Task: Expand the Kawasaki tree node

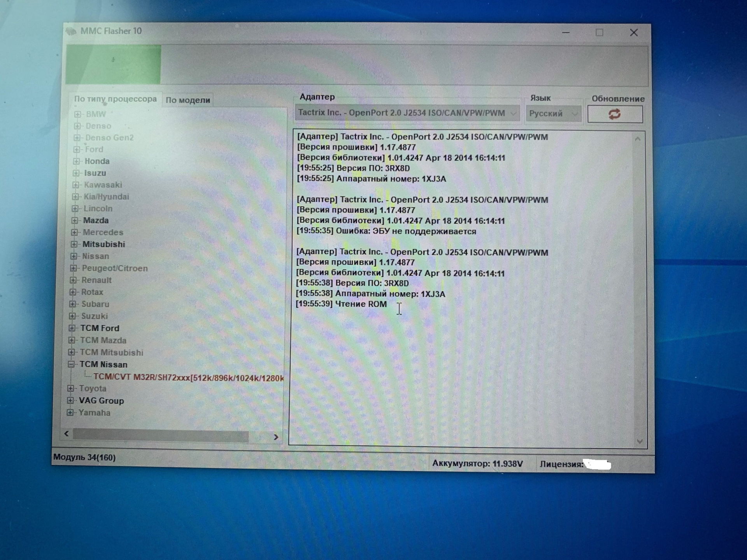Action: 75,185
